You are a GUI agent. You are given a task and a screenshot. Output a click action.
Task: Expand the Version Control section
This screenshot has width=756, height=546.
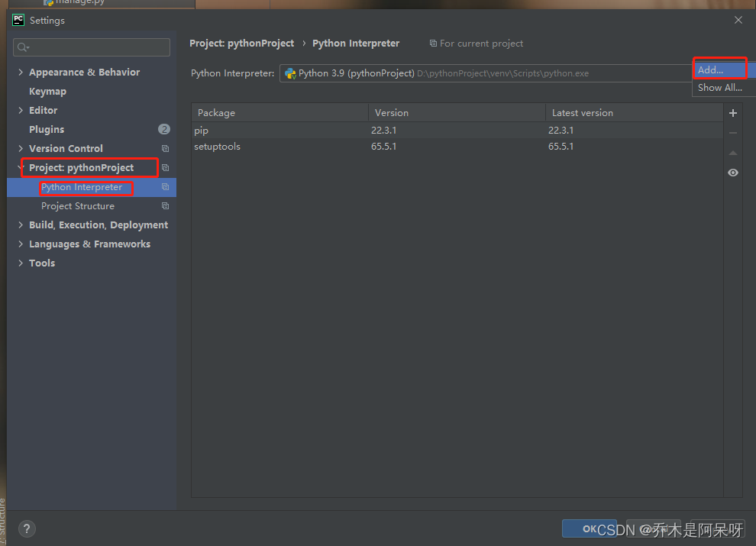[21, 149]
